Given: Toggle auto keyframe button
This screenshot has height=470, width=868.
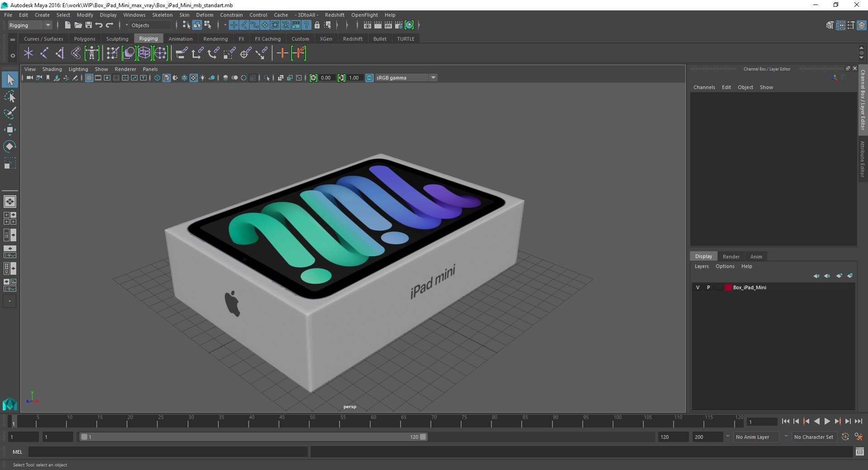Looking at the screenshot, I should point(845,437).
